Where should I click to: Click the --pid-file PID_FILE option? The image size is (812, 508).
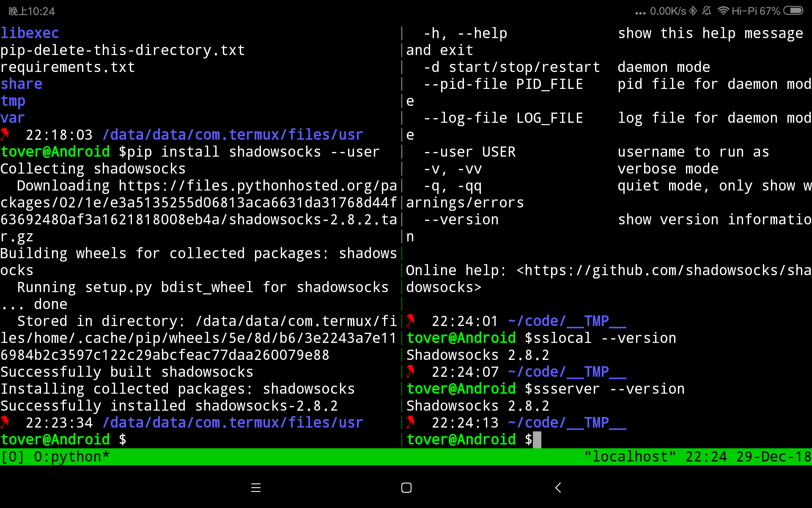(x=503, y=84)
